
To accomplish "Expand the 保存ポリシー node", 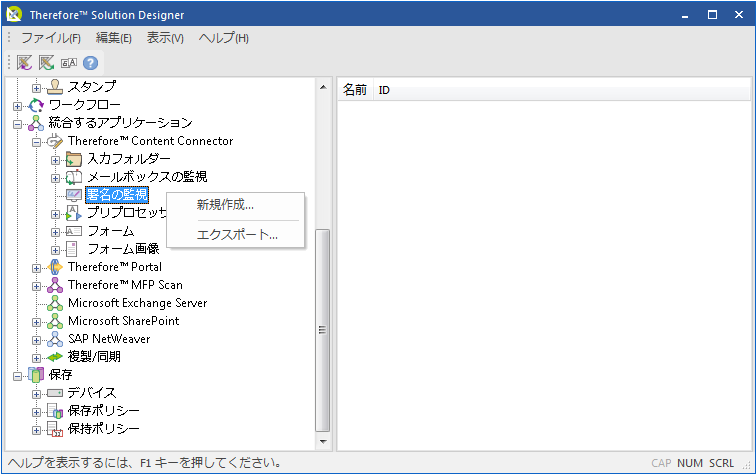I will click(36, 412).
